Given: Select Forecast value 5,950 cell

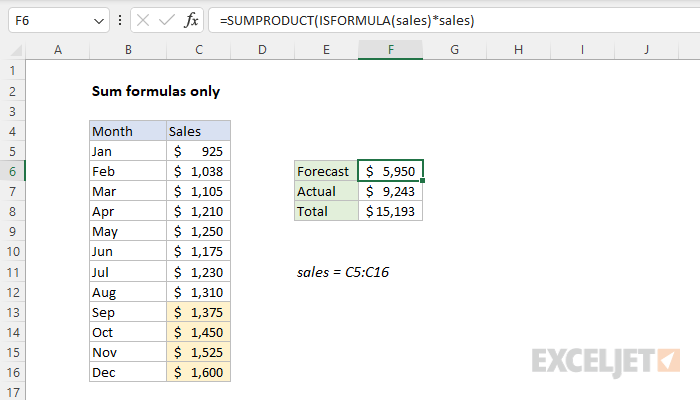Looking at the screenshot, I should 391,171.
